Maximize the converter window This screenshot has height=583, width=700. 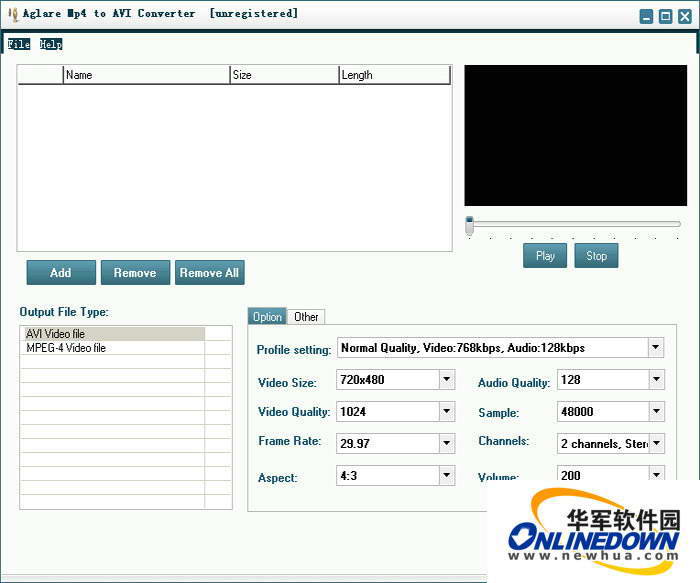pyautogui.click(x=665, y=17)
